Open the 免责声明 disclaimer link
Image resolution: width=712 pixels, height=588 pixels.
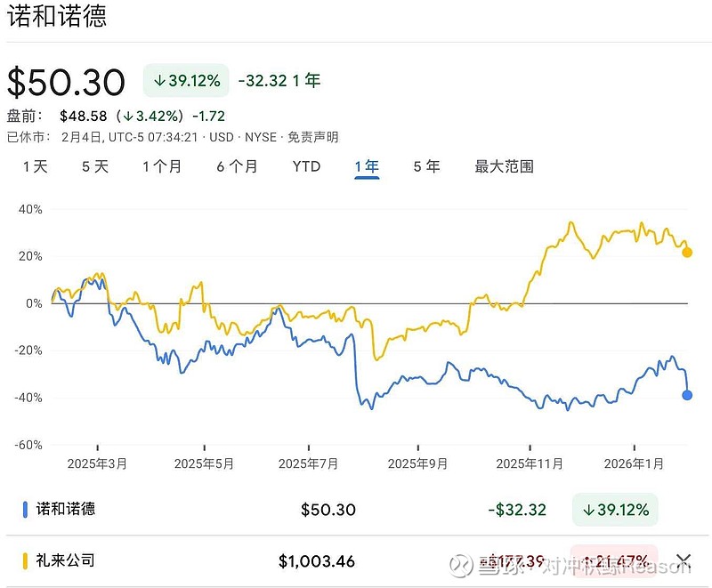(313, 137)
